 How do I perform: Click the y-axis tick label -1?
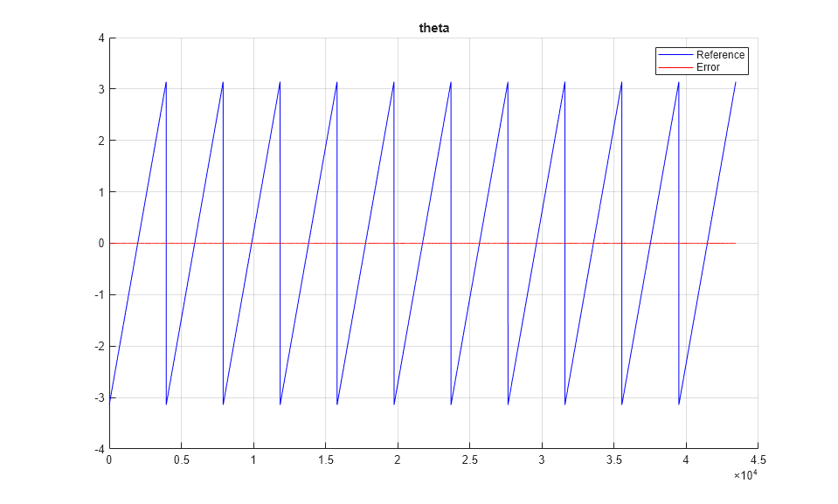point(100,294)
